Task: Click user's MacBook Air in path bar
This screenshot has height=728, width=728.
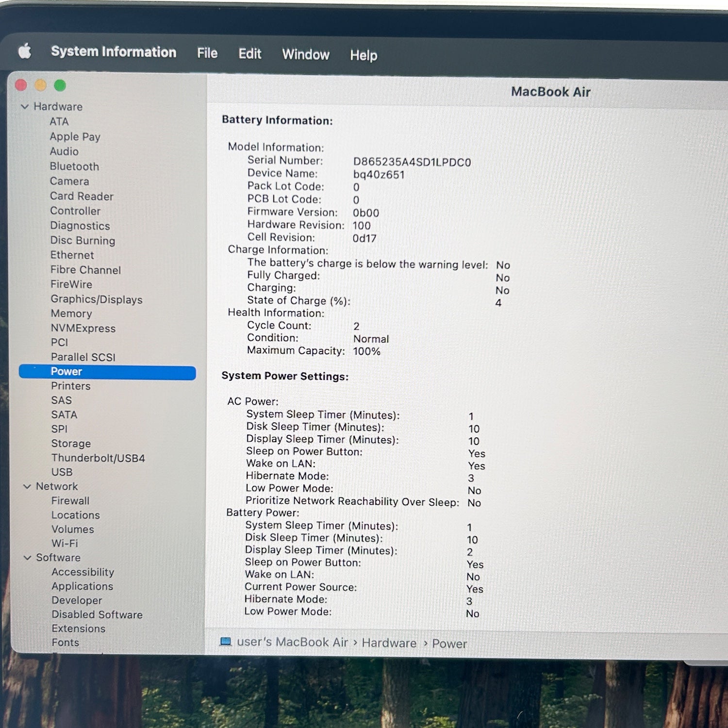Action: (292, 642)
